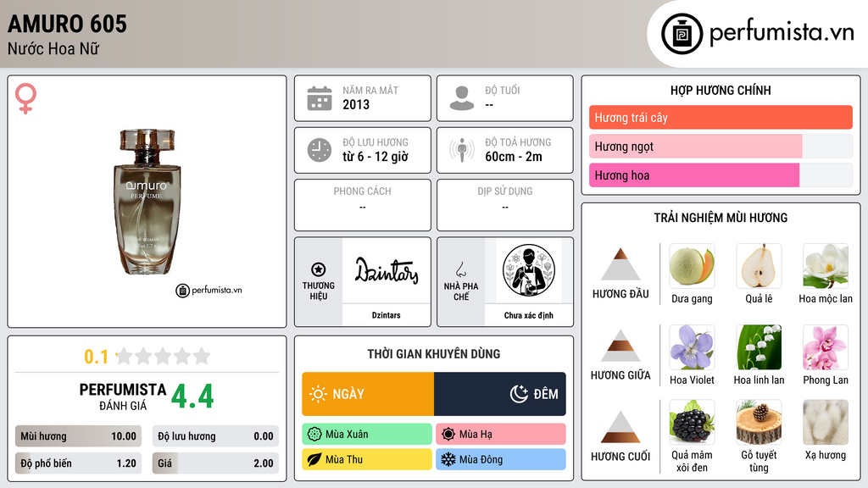Click the Hoa Violet flower image
This screenshot has height=488, width=868.
click(x=692, y=347)
